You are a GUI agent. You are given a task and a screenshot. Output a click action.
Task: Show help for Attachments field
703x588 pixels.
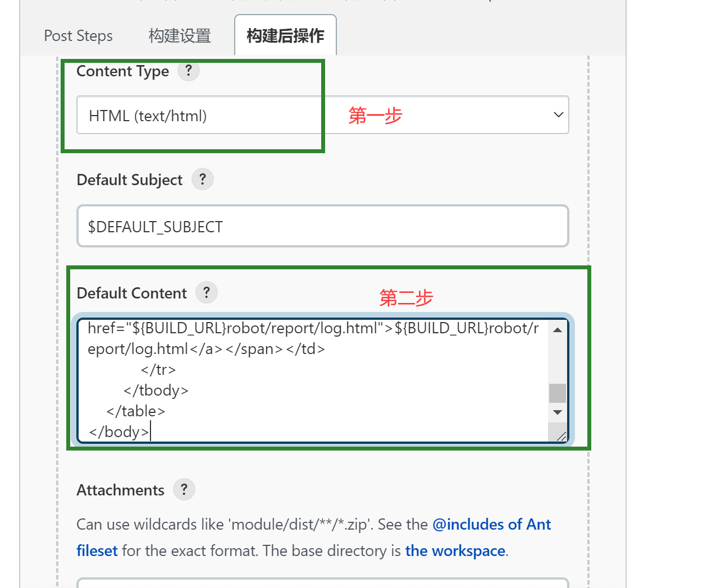coord(184,489)
